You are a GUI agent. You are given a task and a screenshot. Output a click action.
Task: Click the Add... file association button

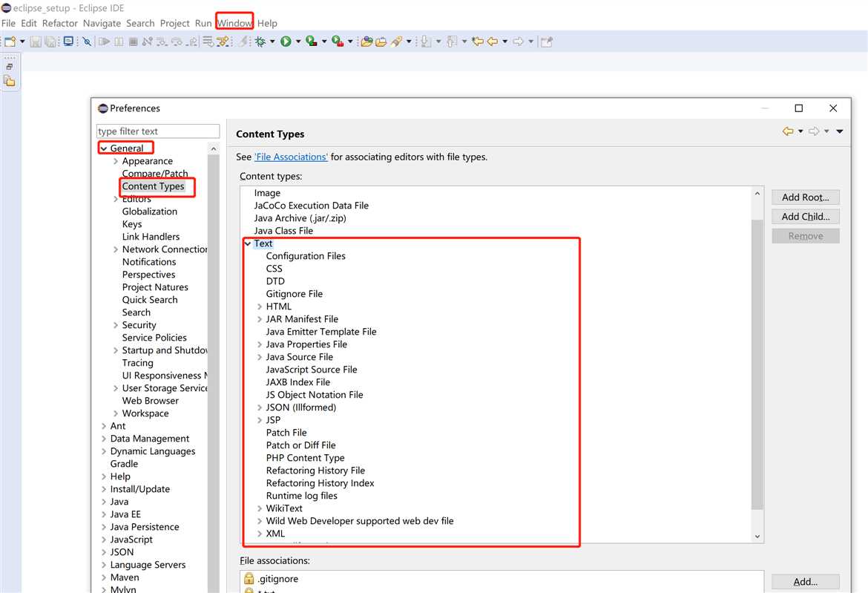(x=806, y=582)
